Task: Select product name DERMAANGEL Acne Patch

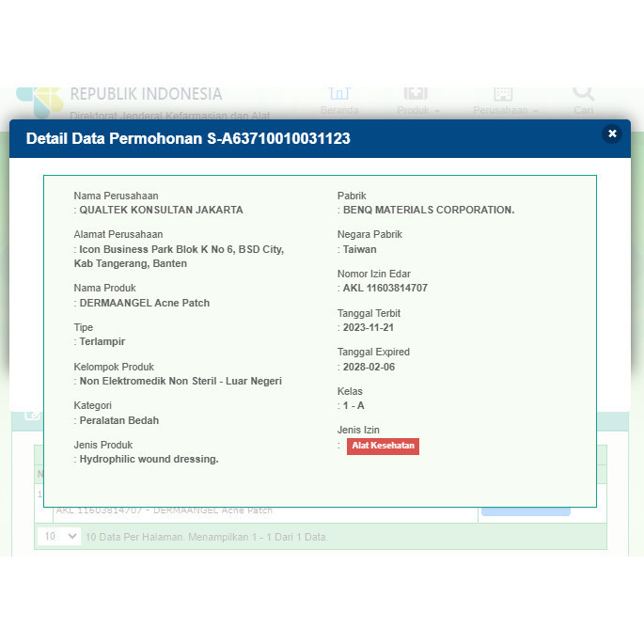Action: tap(145, 303)
